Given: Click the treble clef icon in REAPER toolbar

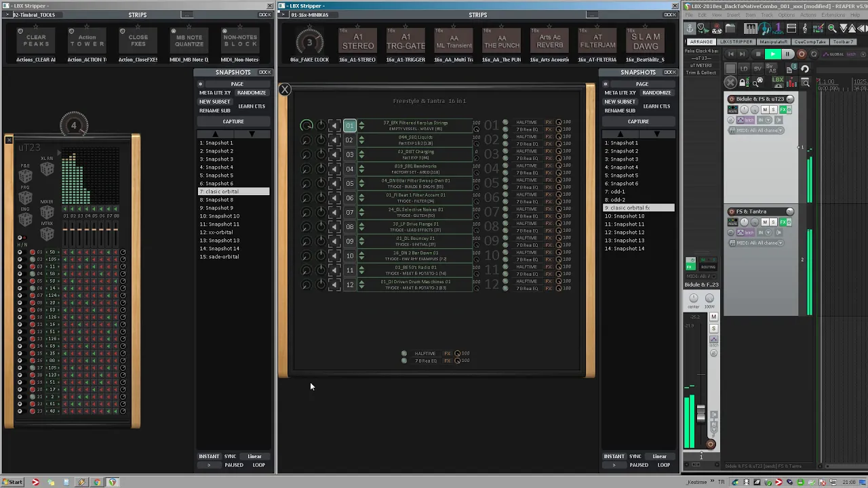Looking at the screenshot, I should (x=805, y=28).
